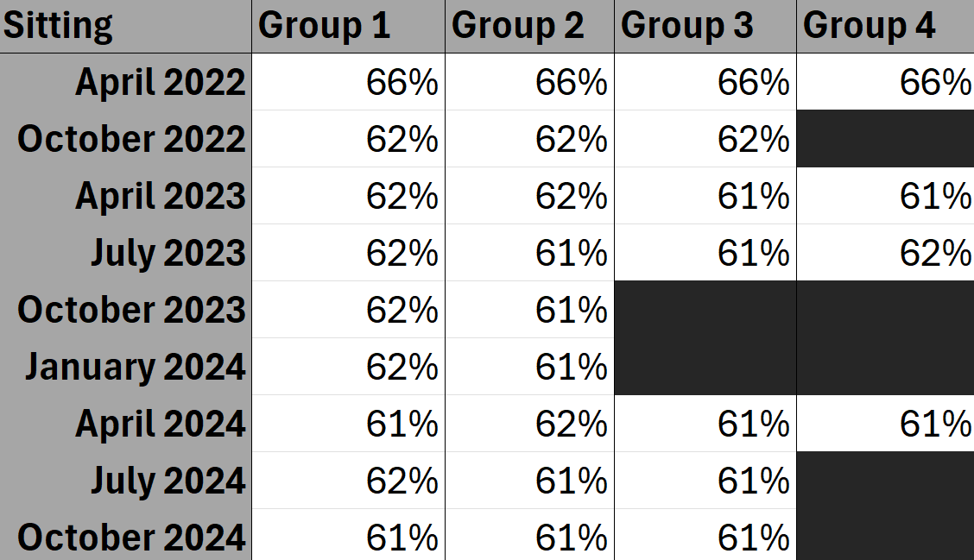Click blacked-out Group 4 cell for October 2022
974x560 pixels.
pos(885,139)
